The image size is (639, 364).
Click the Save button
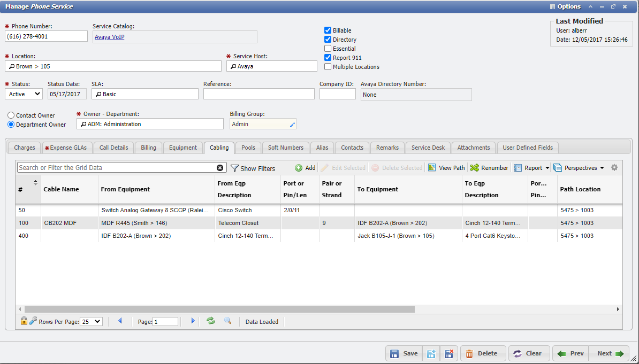click(404, 353)
